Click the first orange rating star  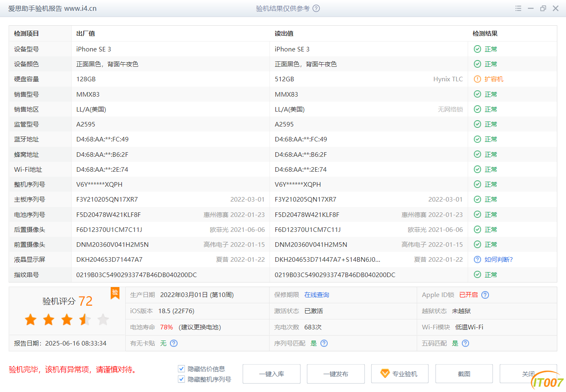click(x=31, y=319)
